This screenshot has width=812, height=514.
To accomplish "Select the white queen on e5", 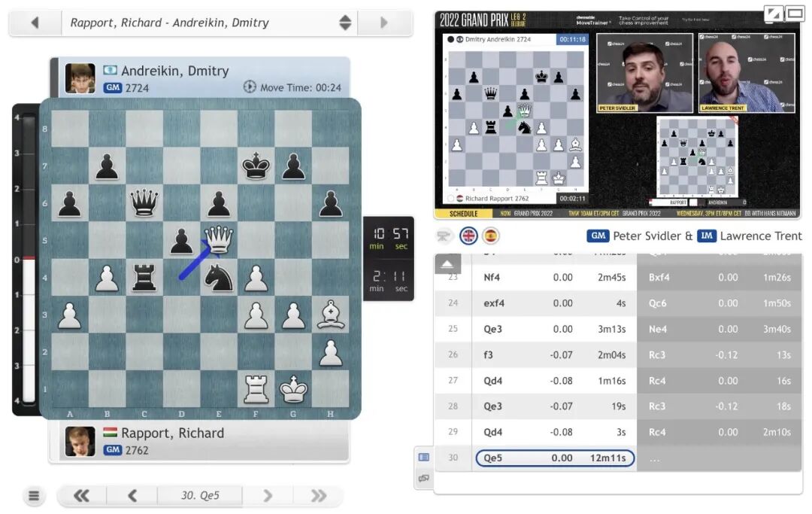I will click(219, 240).
